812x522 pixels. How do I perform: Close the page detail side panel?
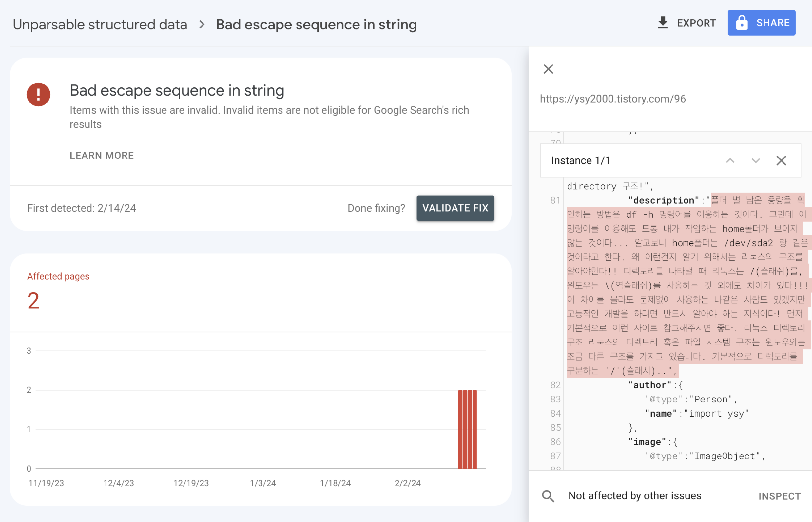click(x=548, y=69)
